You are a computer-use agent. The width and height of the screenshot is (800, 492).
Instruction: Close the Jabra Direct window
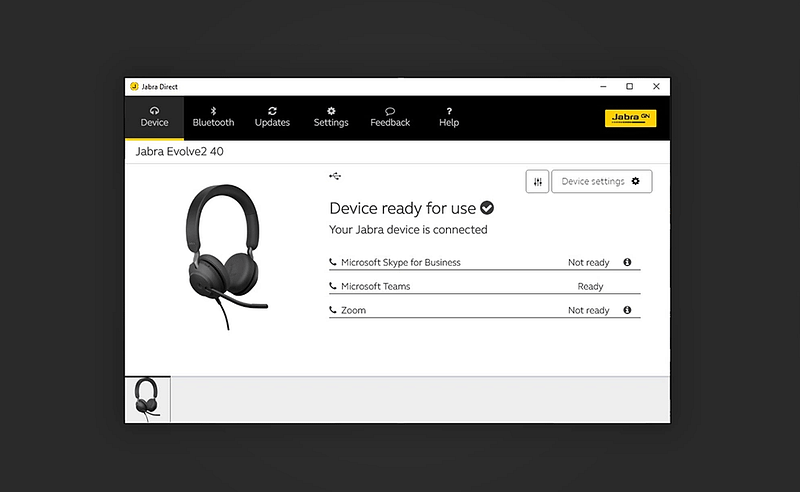point(656,87)
